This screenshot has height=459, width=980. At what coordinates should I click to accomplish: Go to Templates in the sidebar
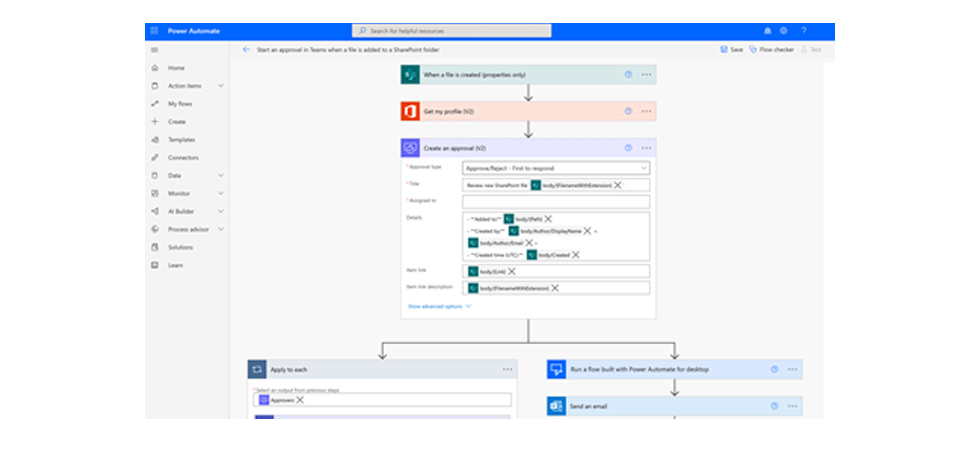tap(181, 139)
